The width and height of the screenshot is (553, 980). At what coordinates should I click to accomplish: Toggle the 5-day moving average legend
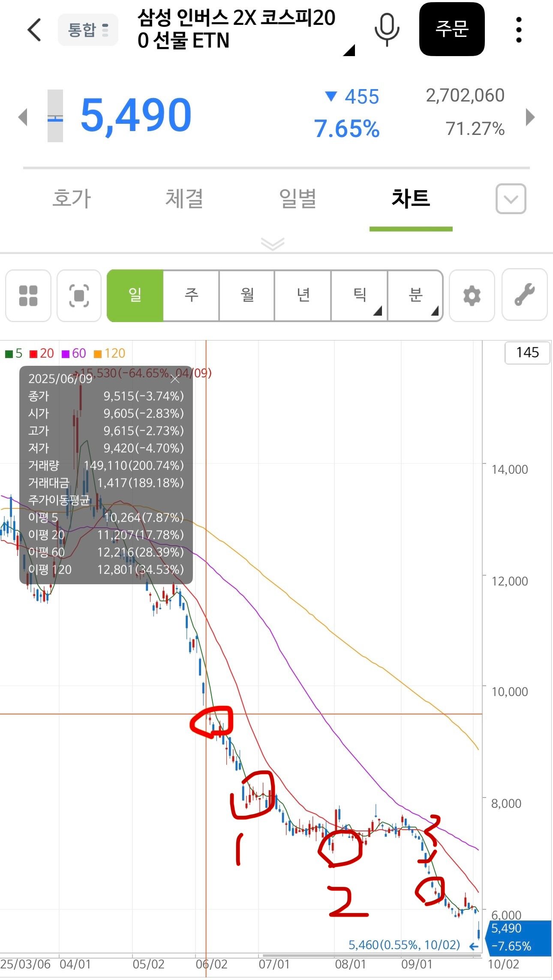[13, 353]
